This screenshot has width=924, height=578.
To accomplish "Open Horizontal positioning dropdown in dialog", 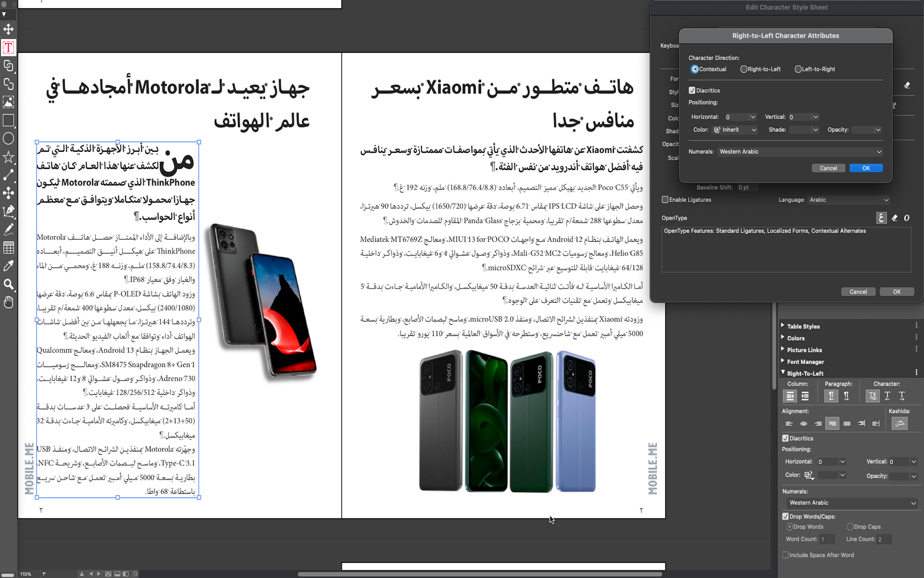I will coord(753,117).
